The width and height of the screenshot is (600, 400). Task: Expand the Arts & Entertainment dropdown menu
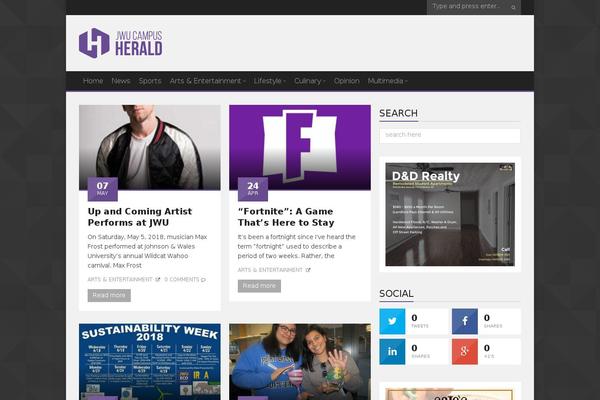coord(207,81)
